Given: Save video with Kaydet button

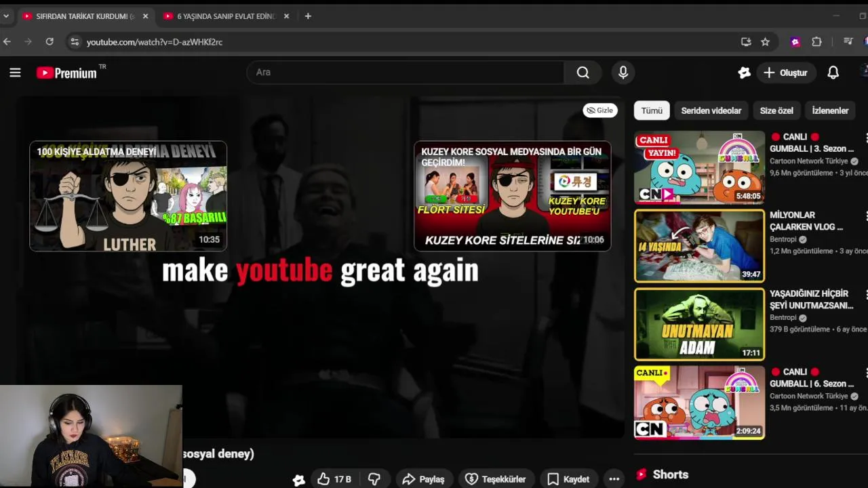Looking at the screenshot, I should tap(568, 479).
